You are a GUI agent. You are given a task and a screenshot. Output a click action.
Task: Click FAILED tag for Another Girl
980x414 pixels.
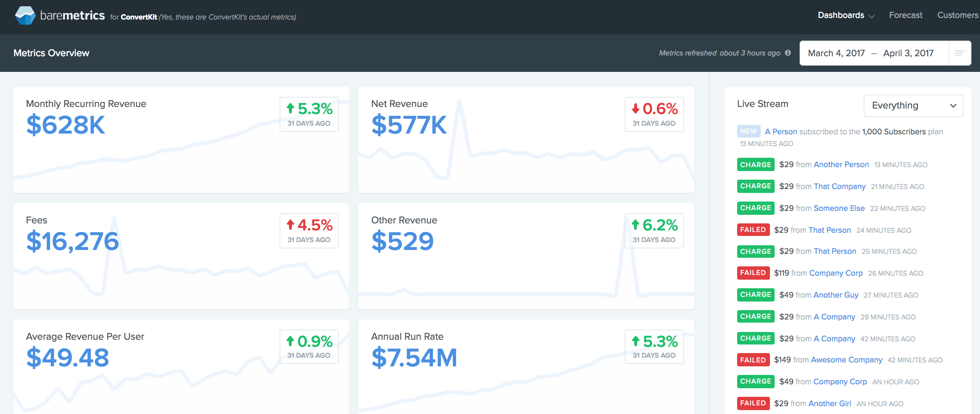click(x=753, y=403)
